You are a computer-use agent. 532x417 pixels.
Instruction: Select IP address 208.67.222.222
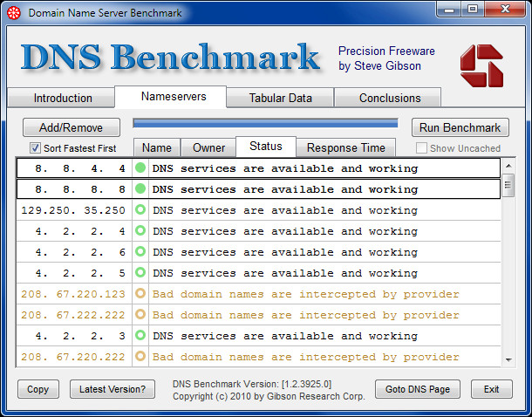(x=73, y=315)
